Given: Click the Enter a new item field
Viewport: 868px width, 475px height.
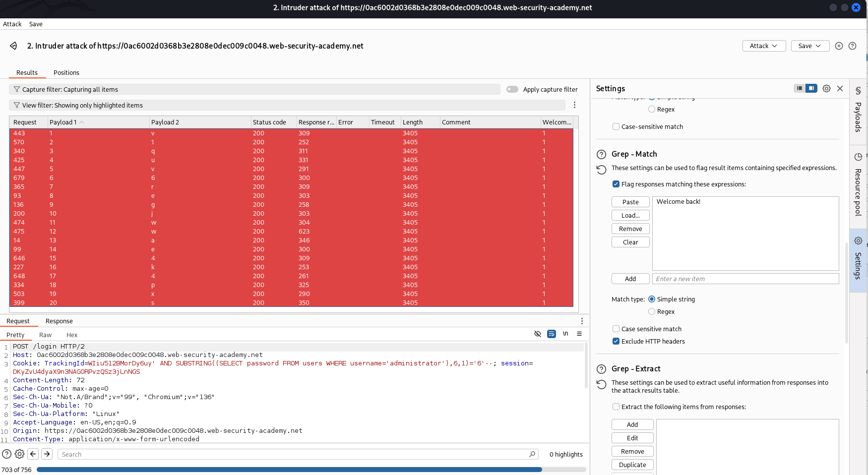Looking at the screenshot, I should (x=745, y=279).
